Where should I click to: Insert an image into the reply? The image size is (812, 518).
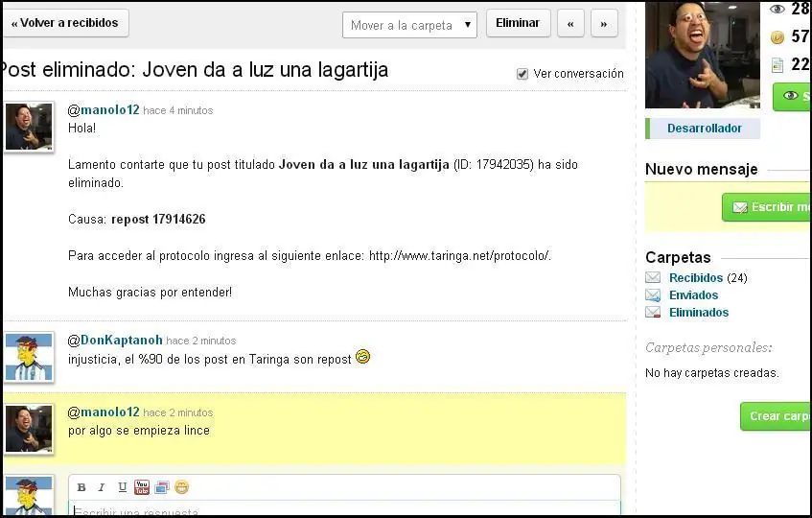tap(161, 487)
